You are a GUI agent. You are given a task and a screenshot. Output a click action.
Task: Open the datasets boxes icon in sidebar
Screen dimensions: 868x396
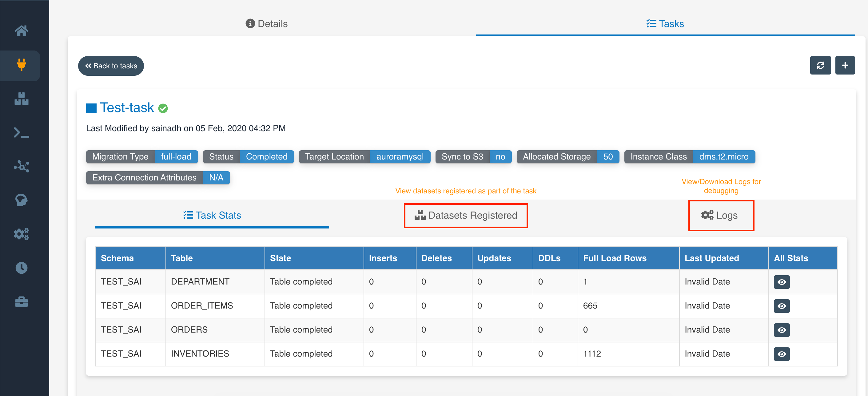[x=21, y=99]
